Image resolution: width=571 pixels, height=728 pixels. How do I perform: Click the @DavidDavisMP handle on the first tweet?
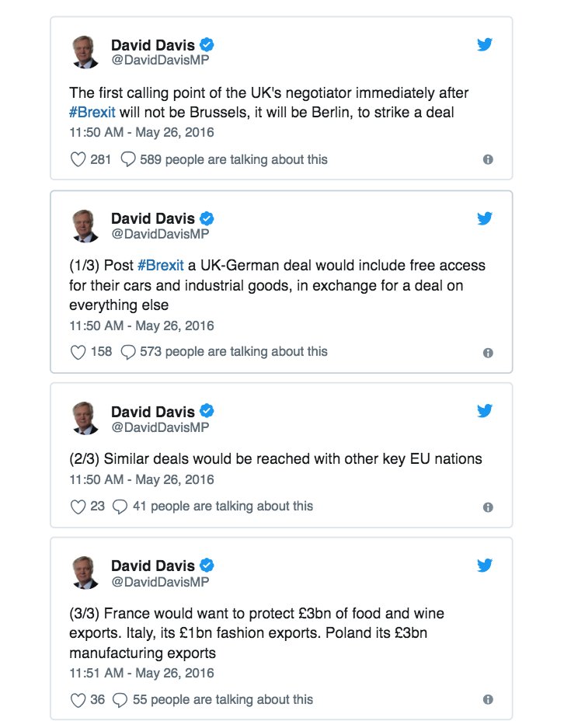click(x=160, y=57)
